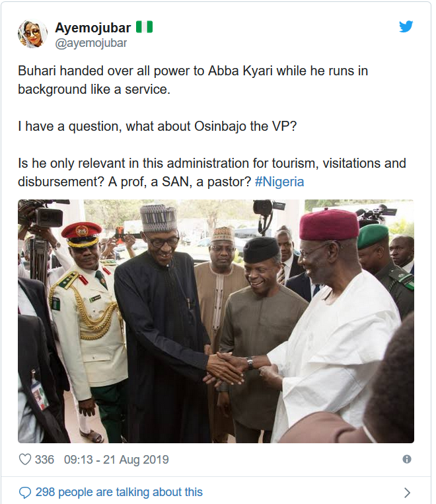Click the "background like a service" text line
The image size is (436, 504).
click(94, 89)
